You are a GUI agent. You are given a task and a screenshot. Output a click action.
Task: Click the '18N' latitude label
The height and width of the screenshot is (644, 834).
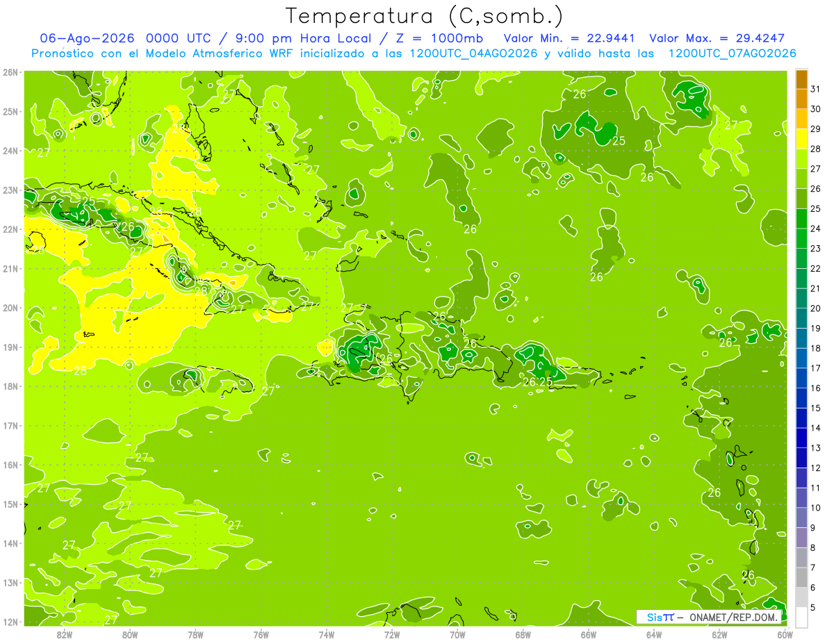(10, 386)
